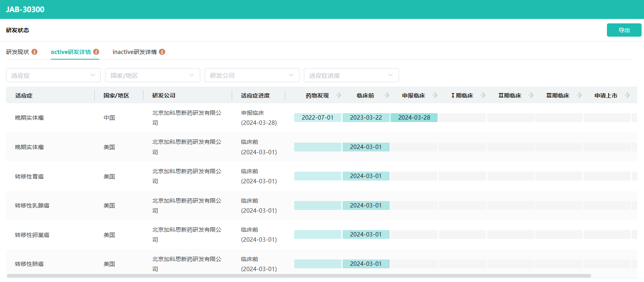Viewport: 644px width, 282px height.
Task: Click arrow icon after 申请上市 column header
Action: point(627,95)
